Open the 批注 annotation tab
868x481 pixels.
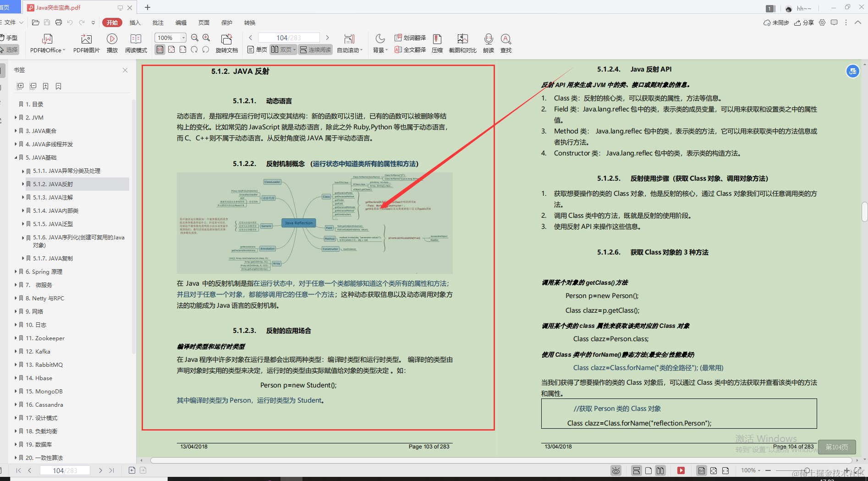(x=158, y=22)
